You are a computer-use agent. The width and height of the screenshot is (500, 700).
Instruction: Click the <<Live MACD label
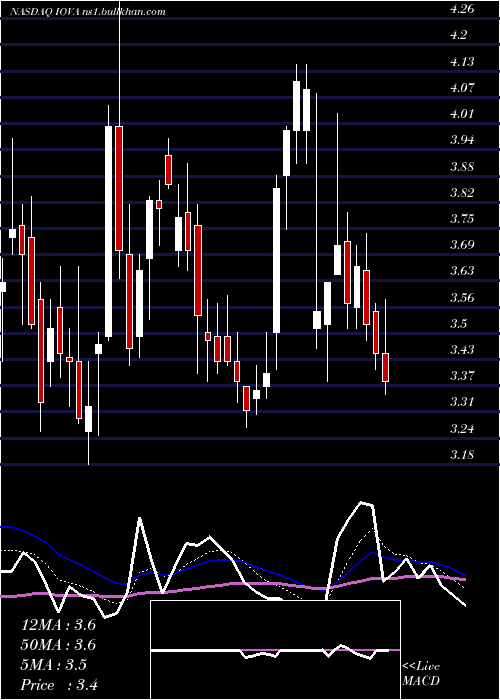coord(421,674)
